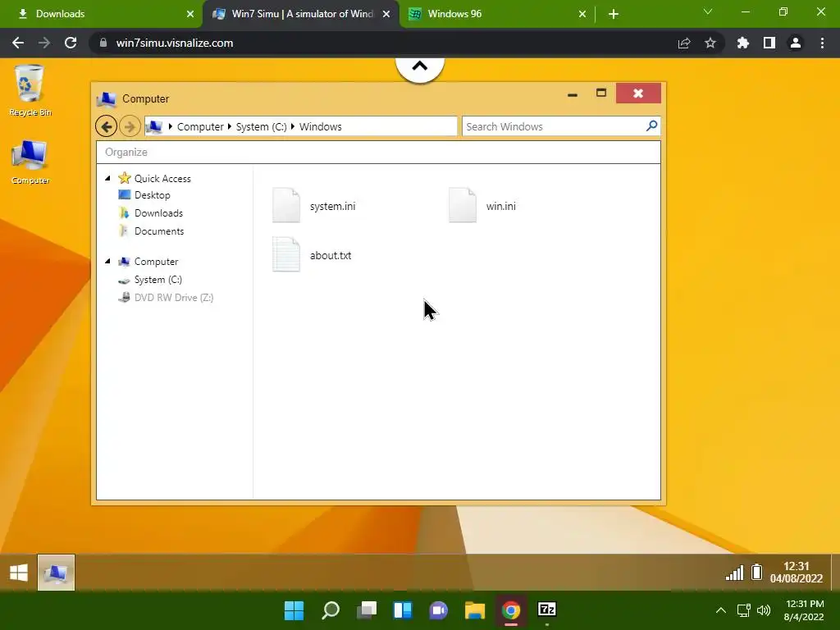Close the Downloads browser tab
Viewport: 840px width, 630px height.
(x=189, y=14)
